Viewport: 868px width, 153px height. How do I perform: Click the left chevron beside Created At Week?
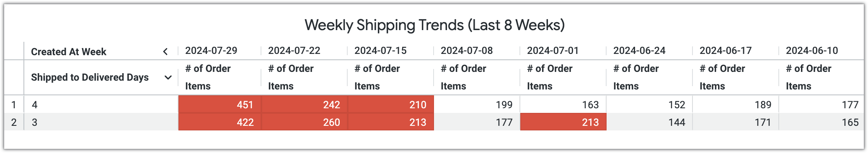tap(165, 51)
